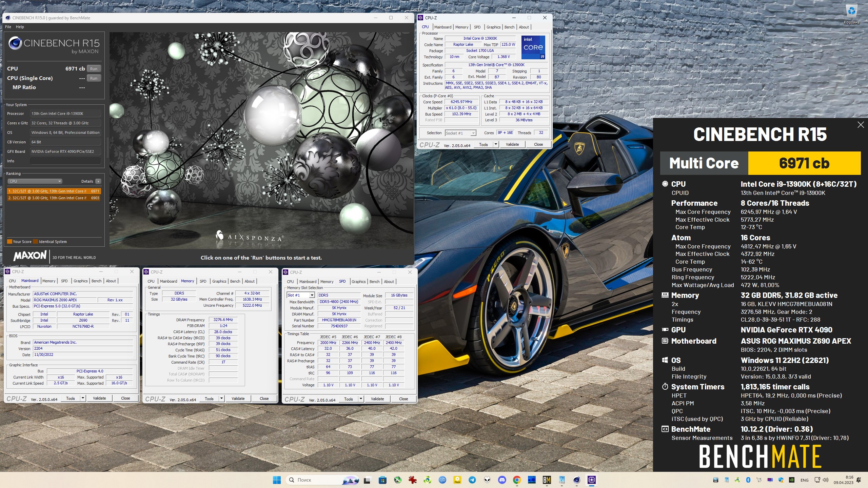
Task: Click 6971 cb yellow score in BenchMate
Action: 804,163
